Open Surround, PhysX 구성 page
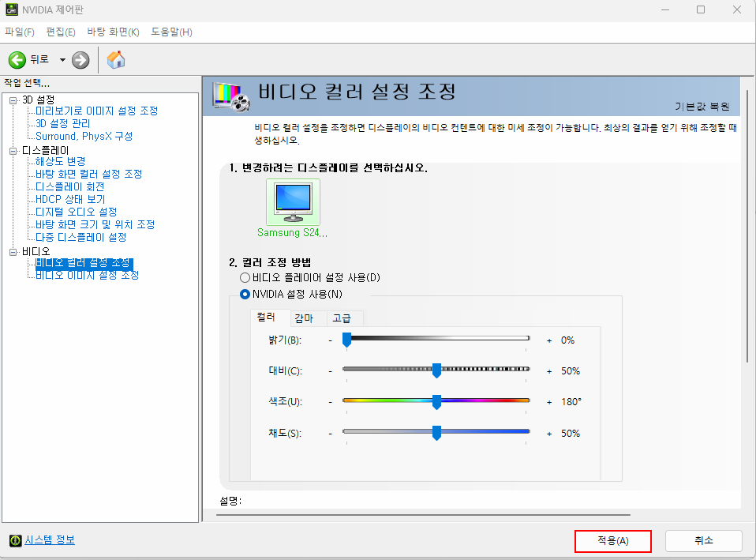Screen dimensions: 756x560 [x=84, y=136]
